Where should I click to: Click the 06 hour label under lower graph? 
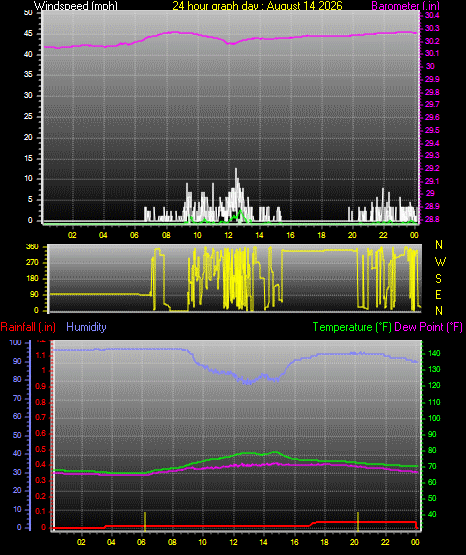click(141, 542)
